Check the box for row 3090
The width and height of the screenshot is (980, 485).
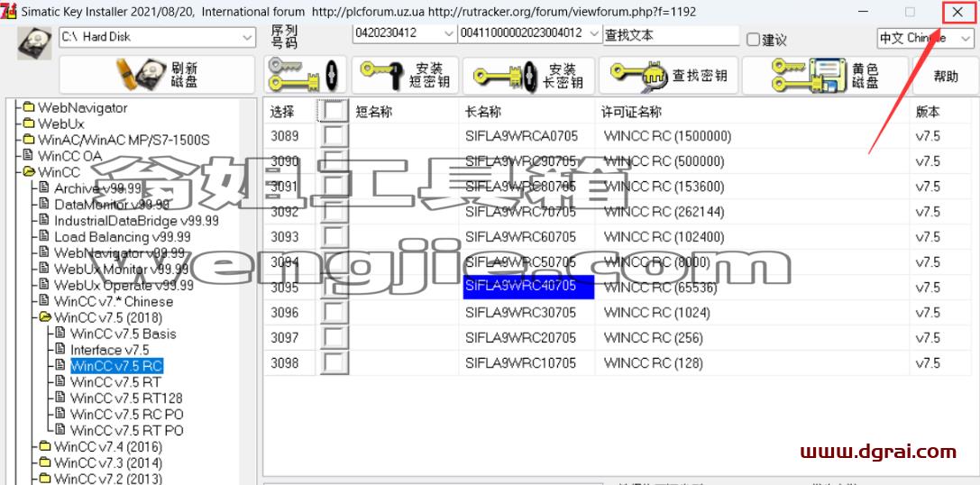(334, 161)
